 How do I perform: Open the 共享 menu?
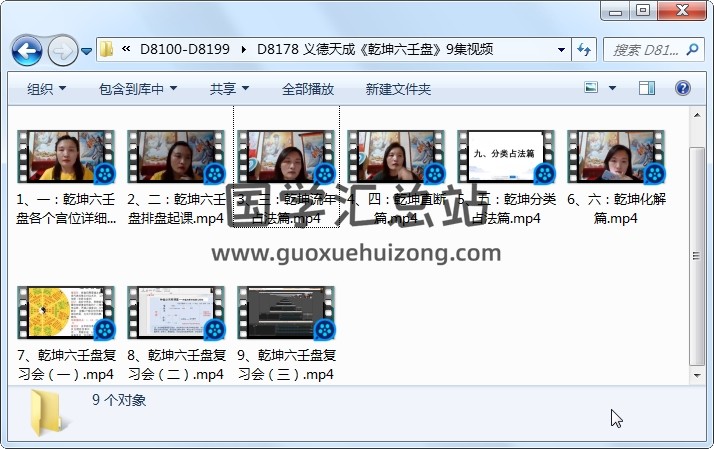pos(229,89)
